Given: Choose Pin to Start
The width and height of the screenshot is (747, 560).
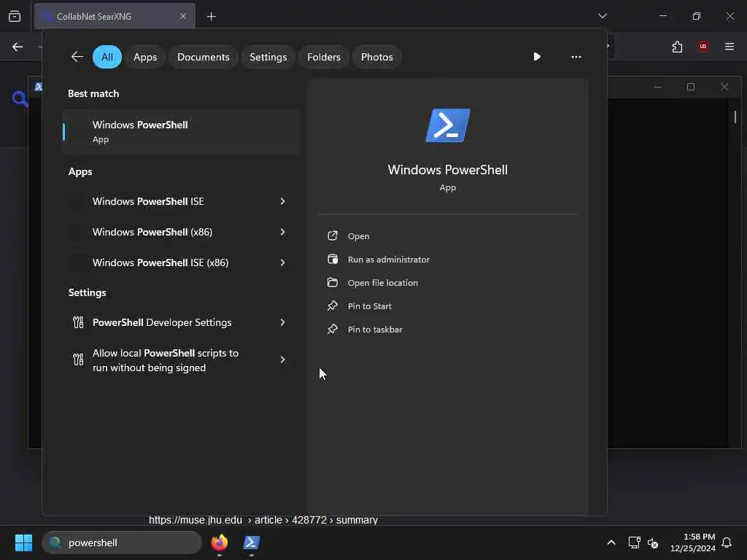Looking at the screenshot, I should click(x=370, y=306).
